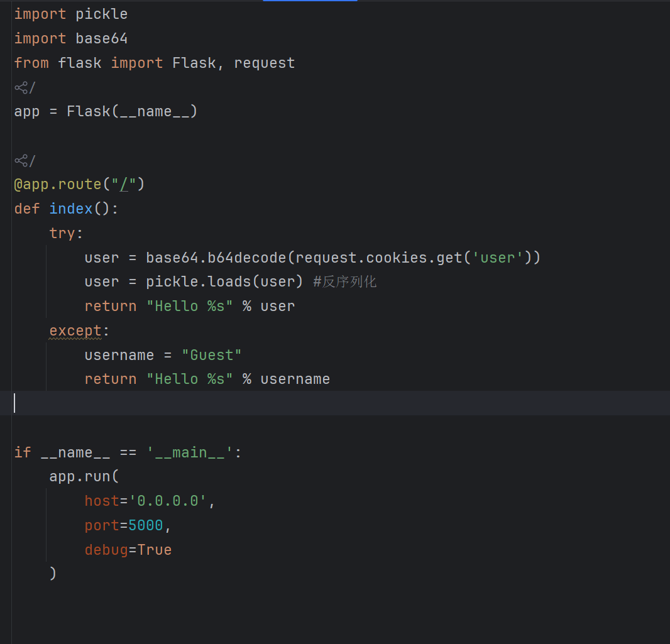
Task: Click the 'host' keyword argument
Action: [102, 501]
